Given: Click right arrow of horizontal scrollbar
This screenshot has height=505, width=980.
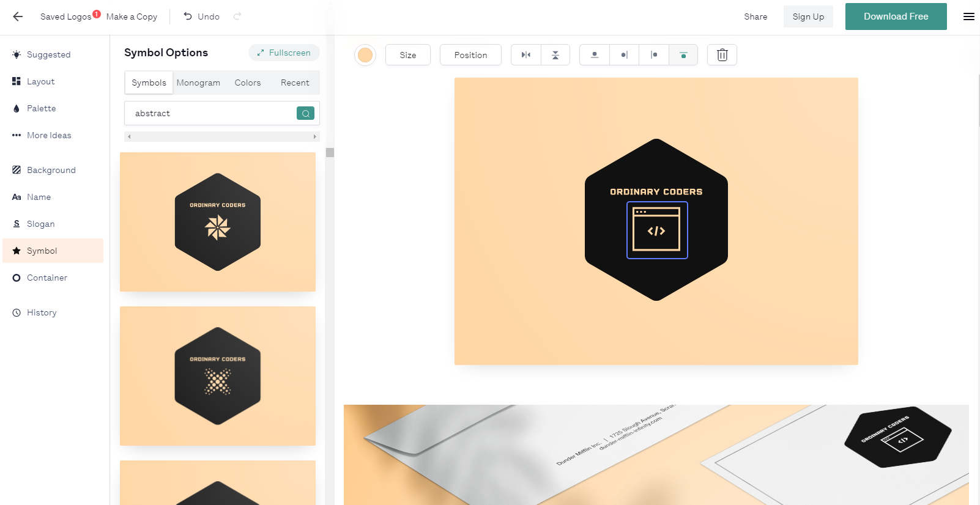Looking at the screenshot, I should (x=315, y=136).
